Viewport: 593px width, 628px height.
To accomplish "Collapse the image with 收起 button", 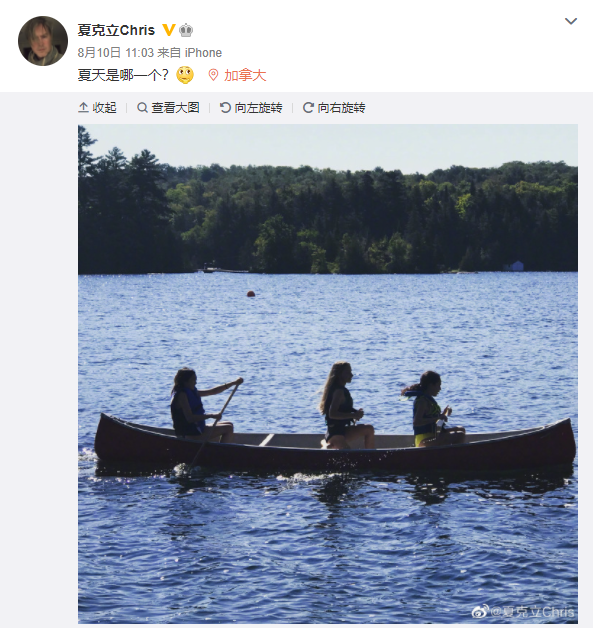I will pos(97,108).
